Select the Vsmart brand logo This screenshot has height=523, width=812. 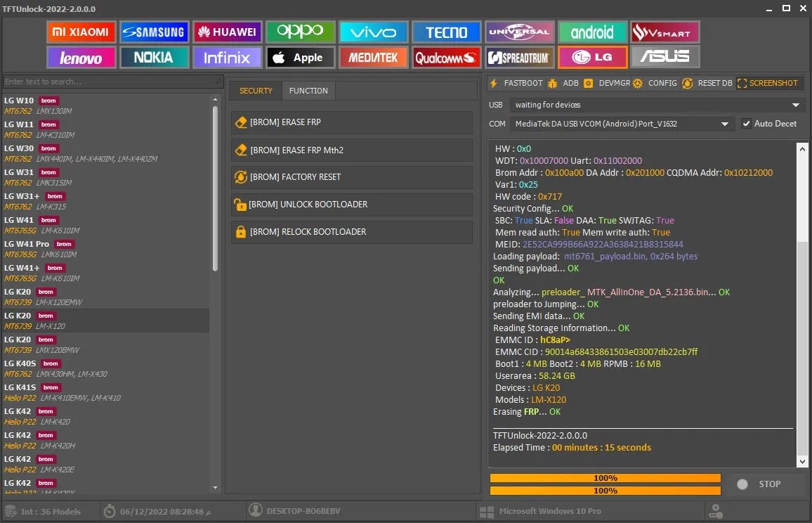[x=665, y=32]
